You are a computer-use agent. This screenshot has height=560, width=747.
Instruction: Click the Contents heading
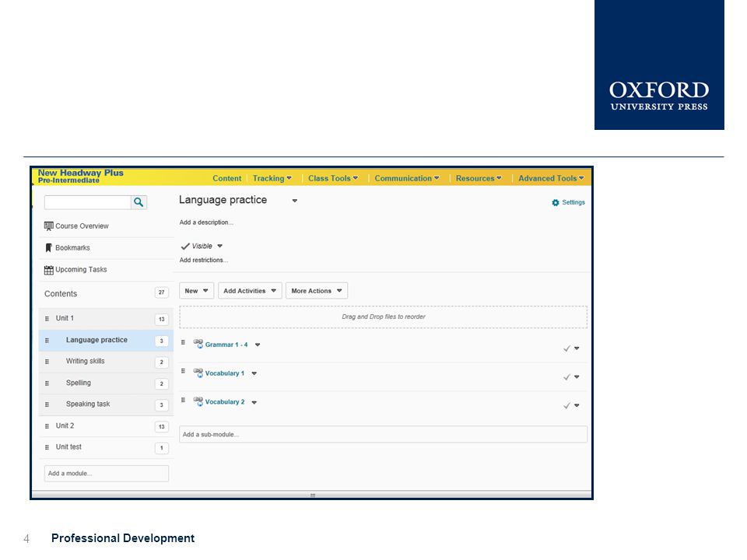click(61, 294)
